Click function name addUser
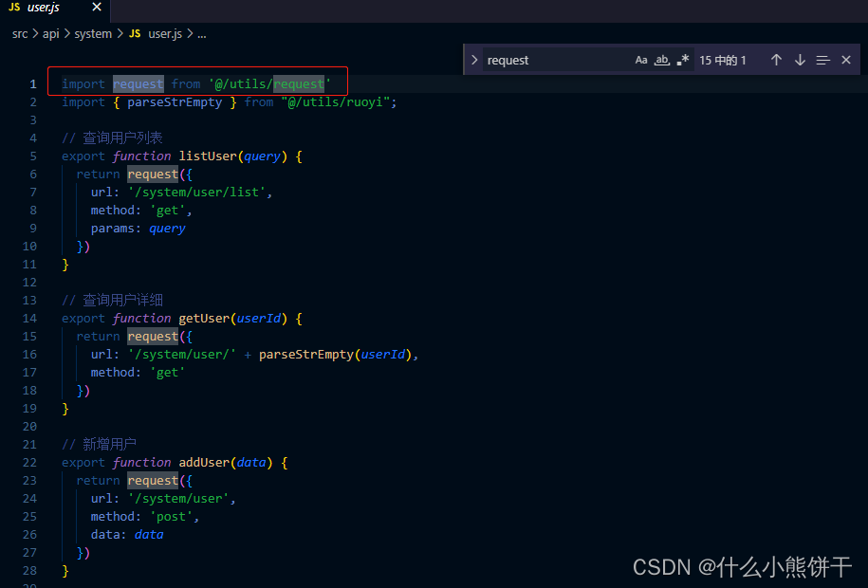 pyautogui.click(x=204, y=462)
